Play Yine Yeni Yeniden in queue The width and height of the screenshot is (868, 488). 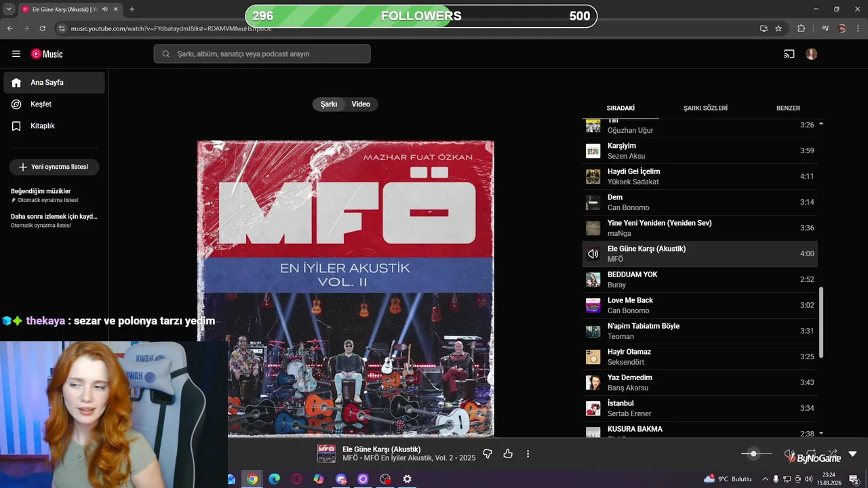click(700, 228)
